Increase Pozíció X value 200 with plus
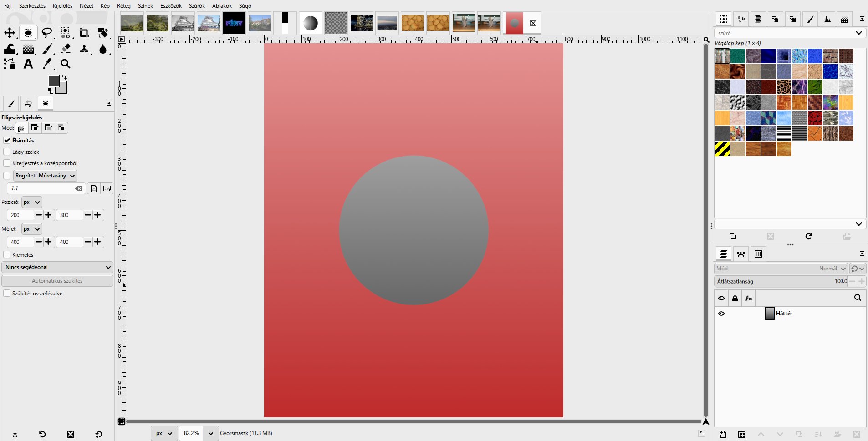The image size is (868, 441). [48, 215]
